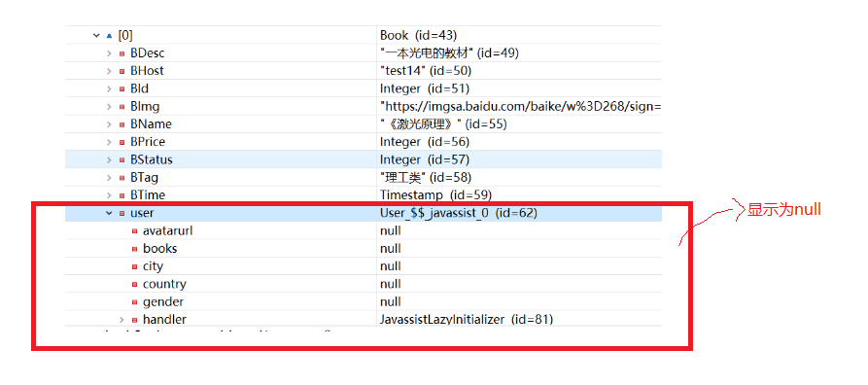Select the country variable name

pyautogui.click(x=164, y=284)
